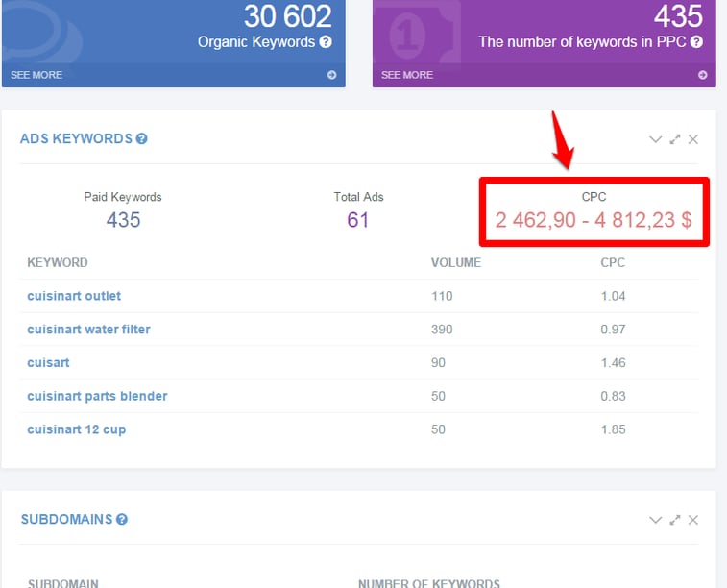The width and height of the screenshot is (727, 588).
Task: Open the cuisart keyword link
Action: (x=48, y=362)
